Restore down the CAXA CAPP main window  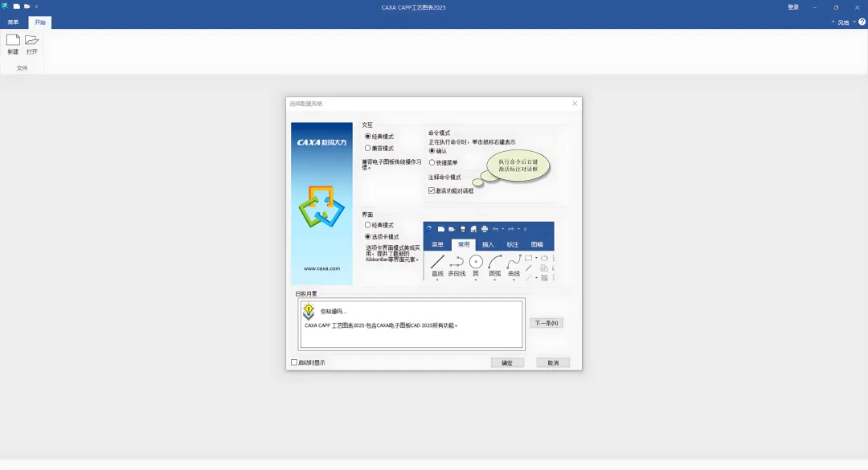(836, 7)
